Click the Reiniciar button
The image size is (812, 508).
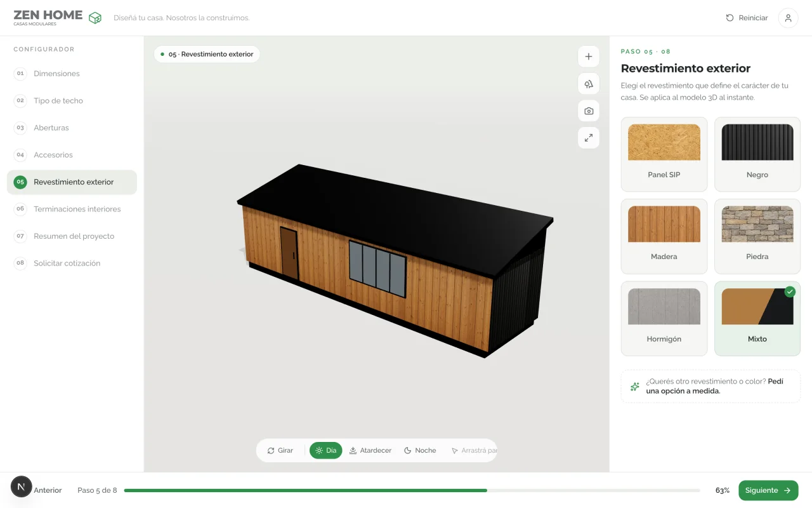tap(747, 18)
